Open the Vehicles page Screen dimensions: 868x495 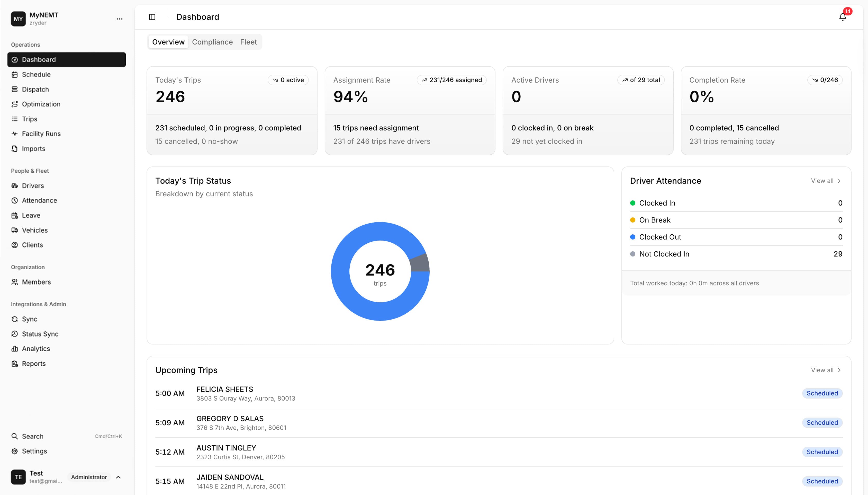(34, 230)
